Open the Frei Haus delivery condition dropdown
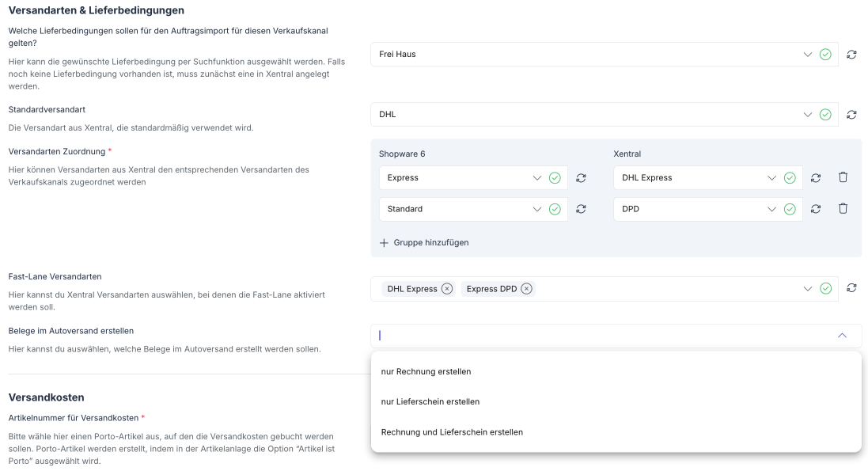Screen dimensions: 868x471 [x=808, y=55]
